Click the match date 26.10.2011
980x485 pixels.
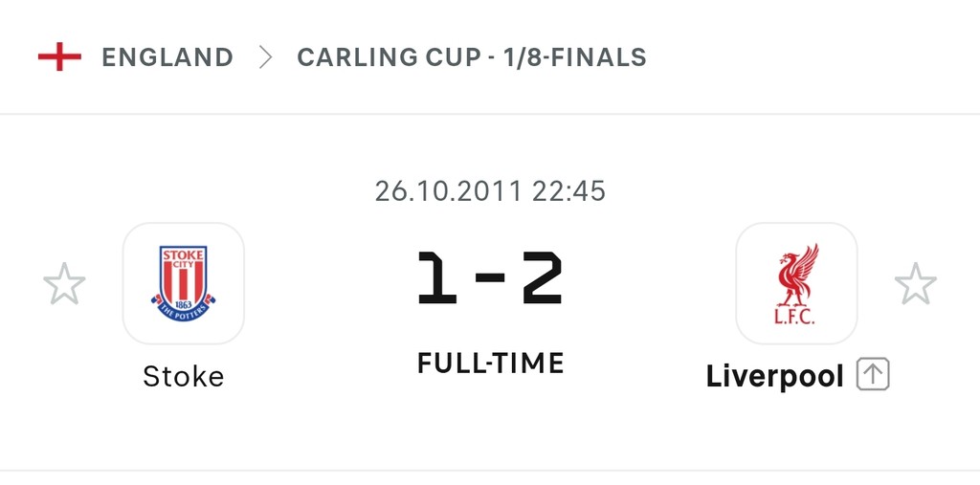coord(448,190)
